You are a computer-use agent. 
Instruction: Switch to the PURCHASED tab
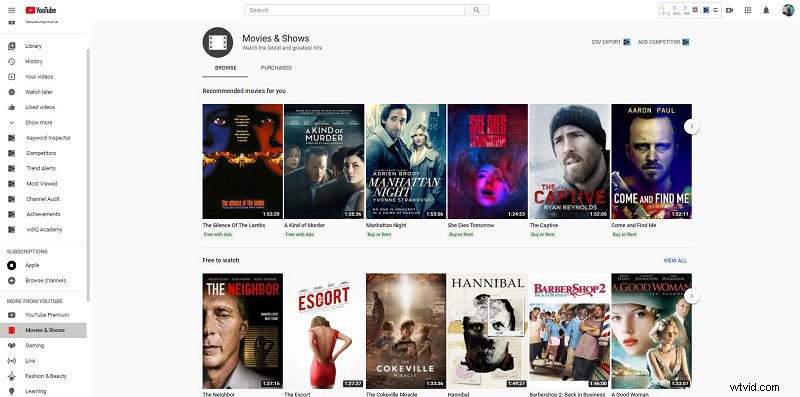coord(276,68)
